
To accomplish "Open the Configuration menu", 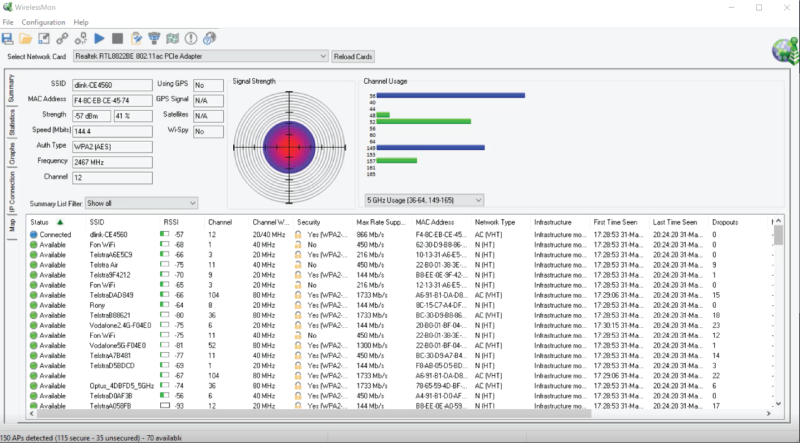I will (x=43, y=22).
